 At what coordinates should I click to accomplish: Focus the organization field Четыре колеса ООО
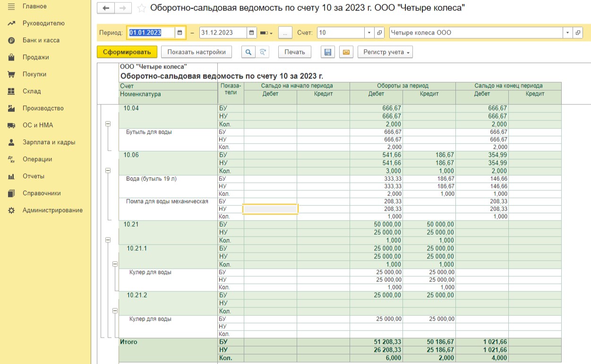coord(476,33)
